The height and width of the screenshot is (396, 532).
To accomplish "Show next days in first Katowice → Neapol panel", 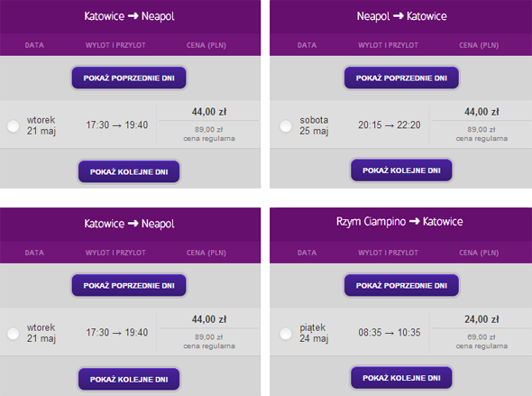I will pyautogui.click(x=129, y=171).
